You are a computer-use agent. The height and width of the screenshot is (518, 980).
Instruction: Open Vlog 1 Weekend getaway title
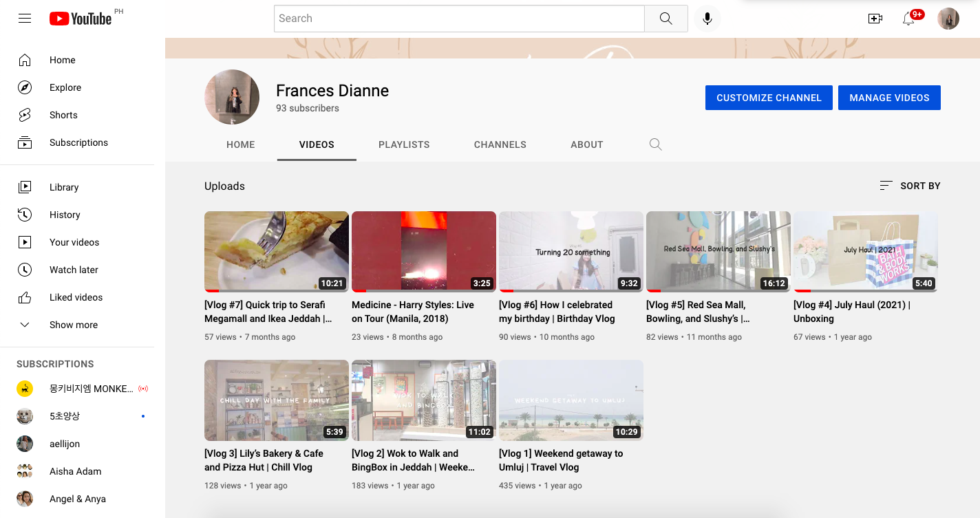coord(561,460)
